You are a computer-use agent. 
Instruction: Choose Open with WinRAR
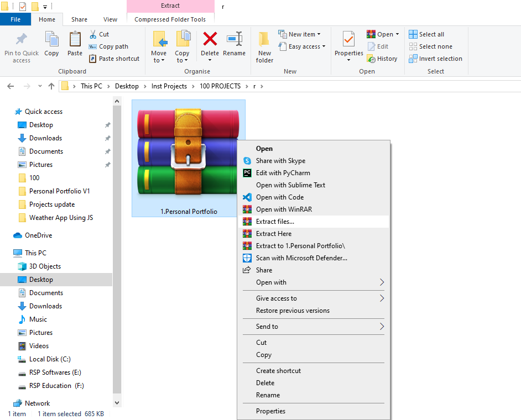[x=314, y=209]
